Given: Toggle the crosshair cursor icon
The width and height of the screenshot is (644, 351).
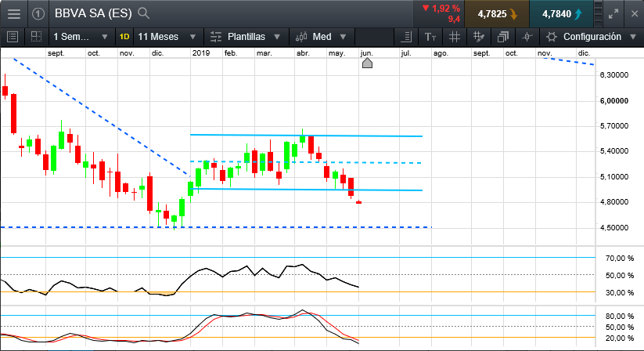Looking at the screenshot, I should pyautogui.click(x=527, y=37).
